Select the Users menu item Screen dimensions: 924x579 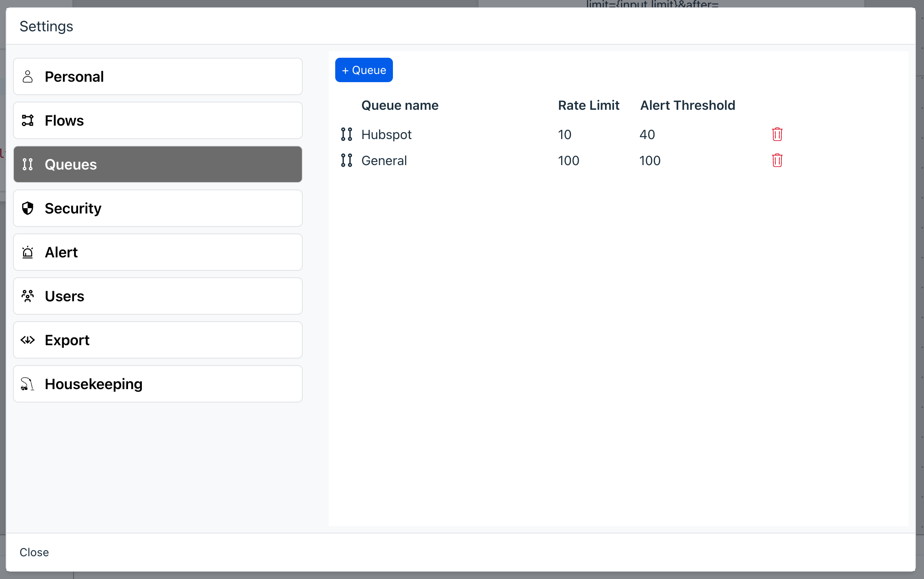point(158,296)
